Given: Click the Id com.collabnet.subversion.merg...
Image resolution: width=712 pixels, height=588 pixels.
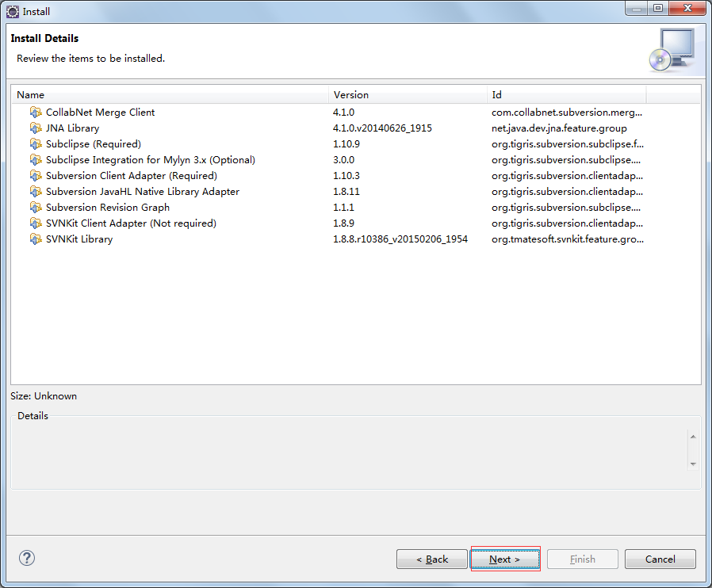Looking at the screenshot, I should pos(567,112).
